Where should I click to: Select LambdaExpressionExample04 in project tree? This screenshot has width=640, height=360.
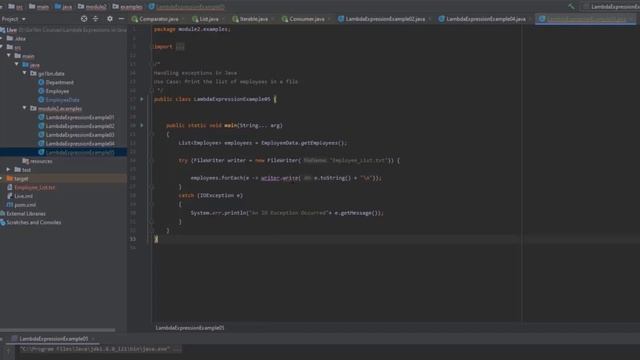[80, 144]
